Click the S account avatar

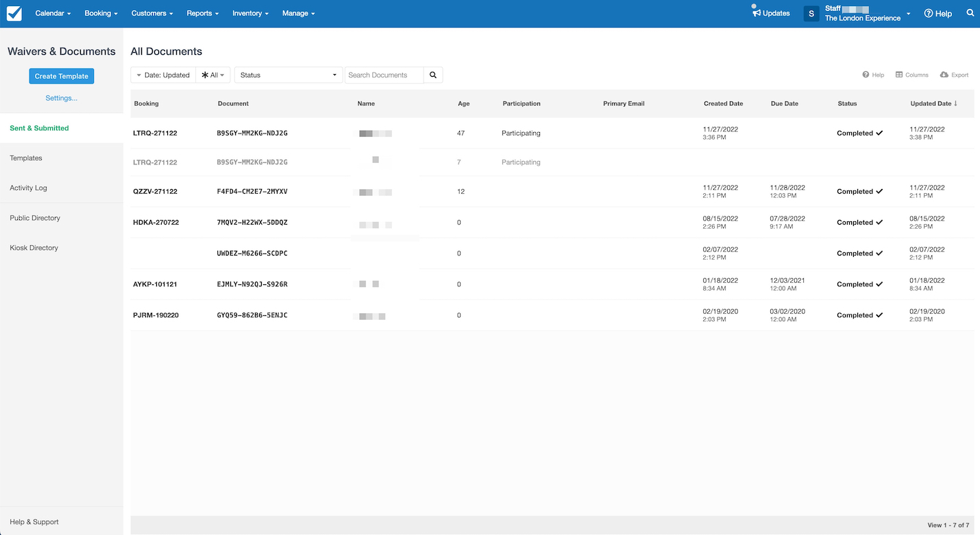(811, 14)
